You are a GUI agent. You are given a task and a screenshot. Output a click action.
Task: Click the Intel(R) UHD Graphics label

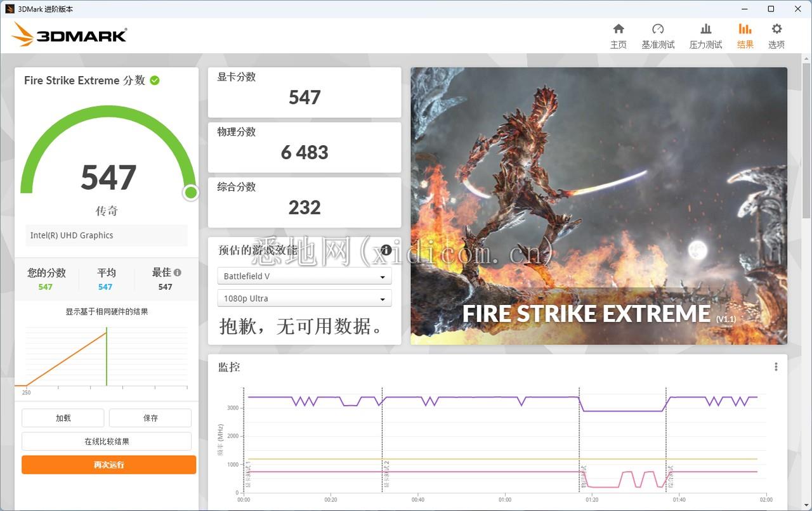tap(106, 235)
